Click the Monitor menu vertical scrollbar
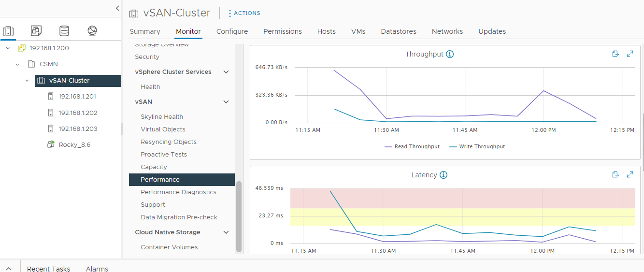The height and width of the screenshot is (272, 644). pos(239,216)
